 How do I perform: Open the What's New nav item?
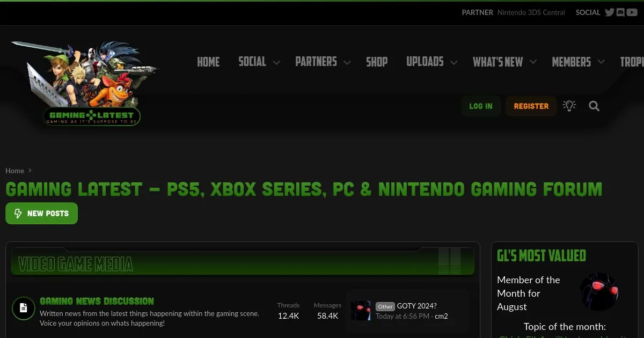pos(497,62)
